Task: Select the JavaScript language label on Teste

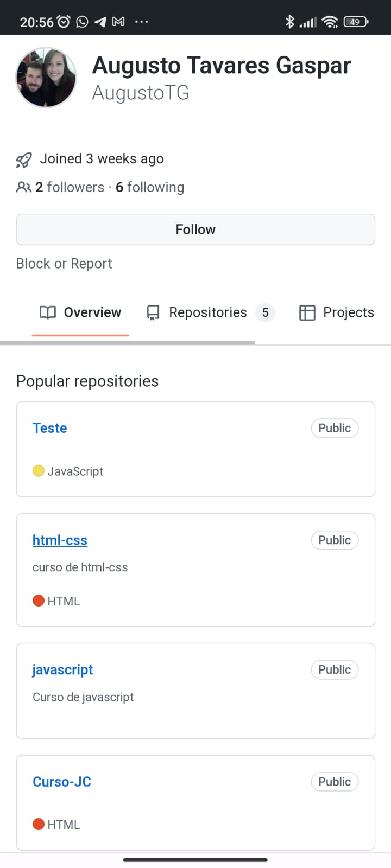Action: coord(75,471)
